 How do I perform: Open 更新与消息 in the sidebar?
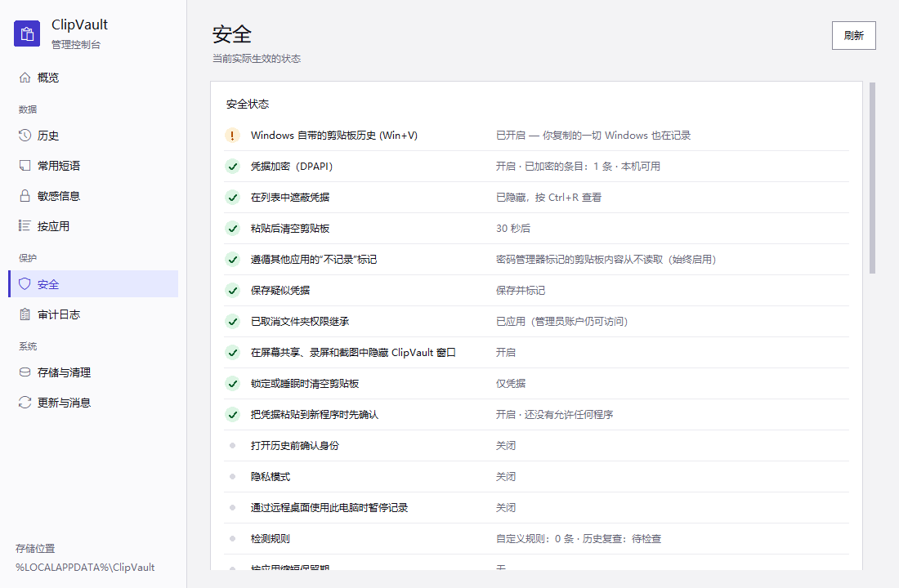point(93,403)
